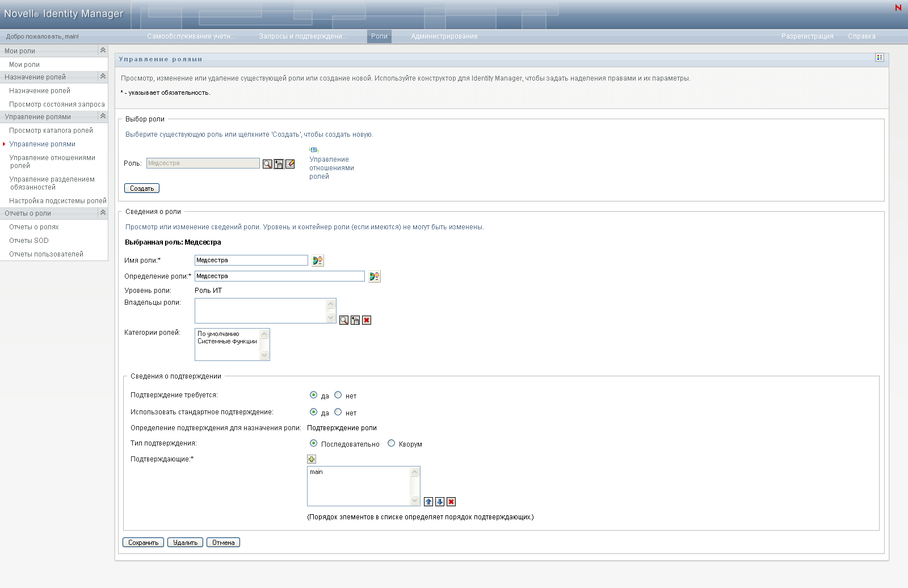This screenshot has height=588, width=908.
Task: Open Настройка подсистемы ролей
Action: [x=58, y=201]
